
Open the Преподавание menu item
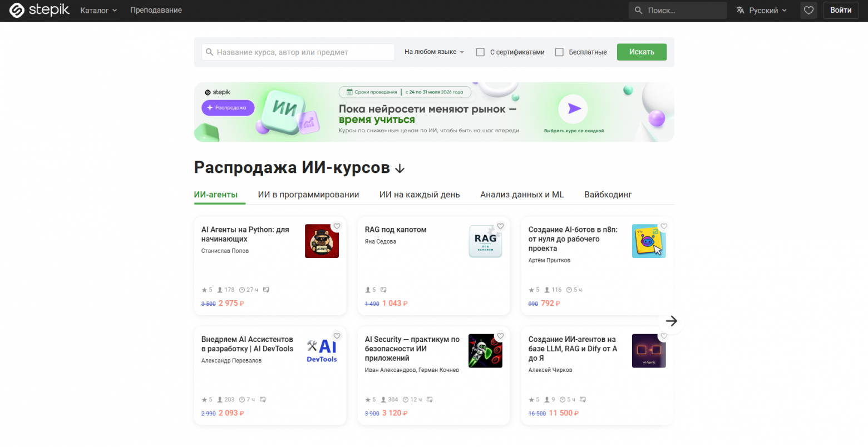pyautogui.click(x=156, y=10)
